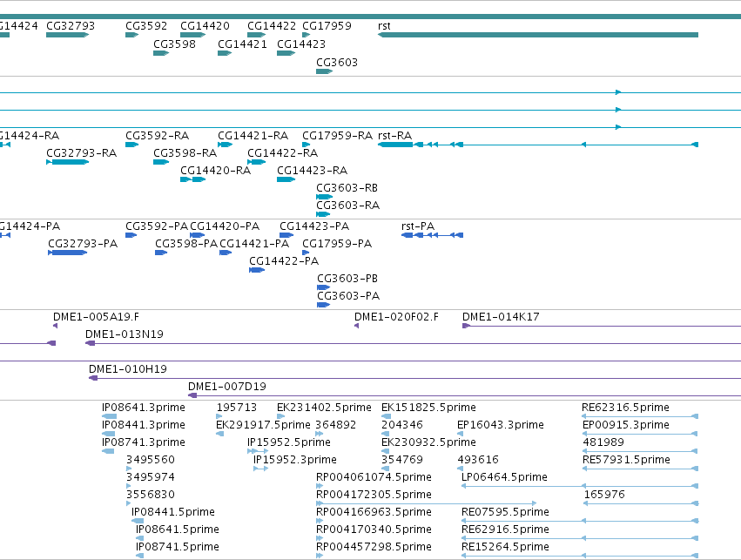Image resolution: width=741 pixels, height=560 pixels.
Task: Click the RP004172305.5prime EST label
Action: 374,495
